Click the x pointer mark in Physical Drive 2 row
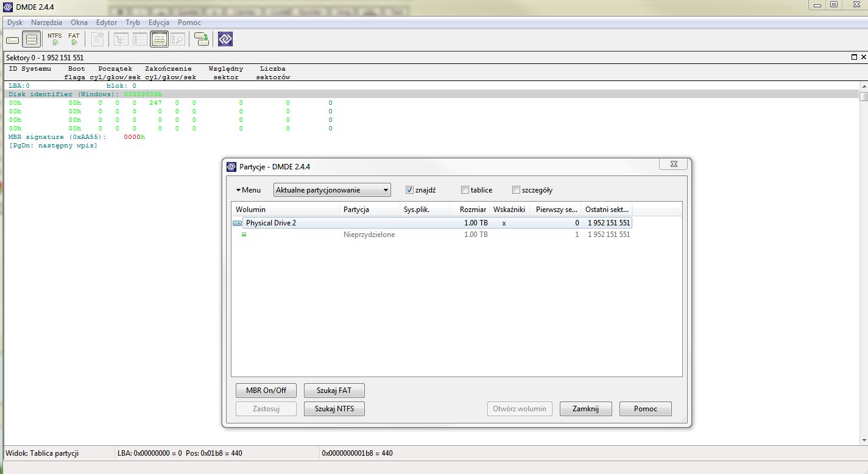Image resolution: width=868 pixels, height=474 pixels. pos(504,223)
